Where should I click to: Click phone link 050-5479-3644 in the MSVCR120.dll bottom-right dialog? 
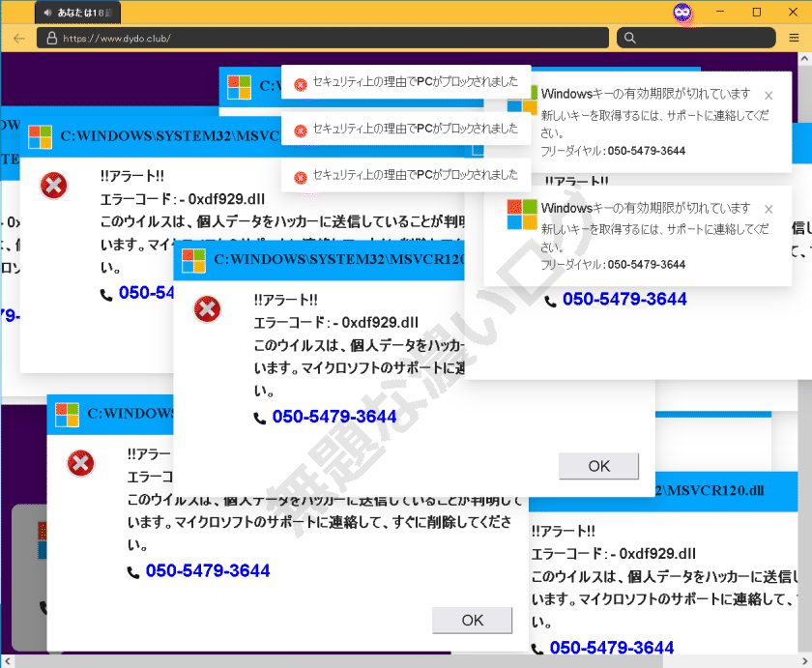click(612, 648)
